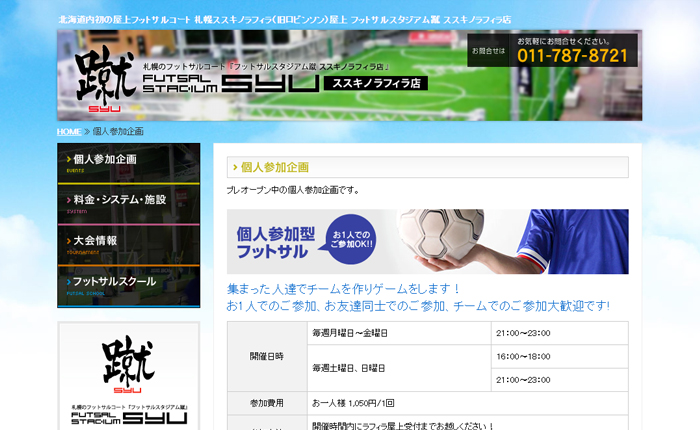Viewport: 700px width, 430px height.
Task: Click the 参加費用 table cell
Action: (x=267, y=403)
